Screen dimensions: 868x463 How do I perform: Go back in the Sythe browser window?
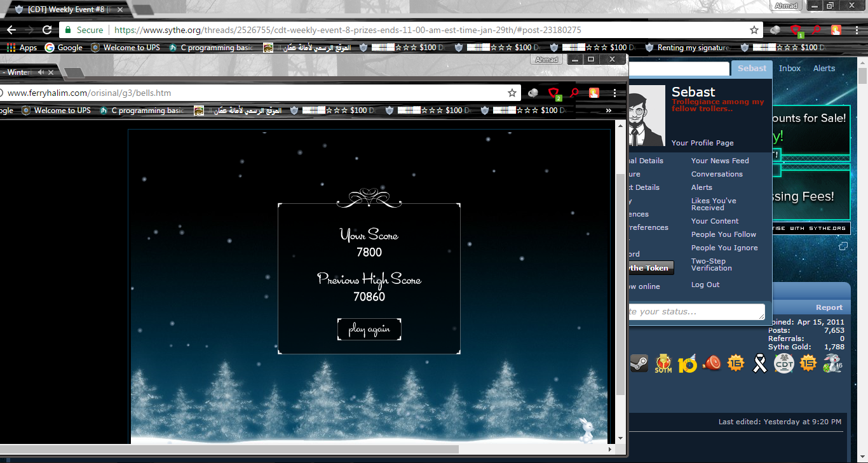[x=11, y=30]
